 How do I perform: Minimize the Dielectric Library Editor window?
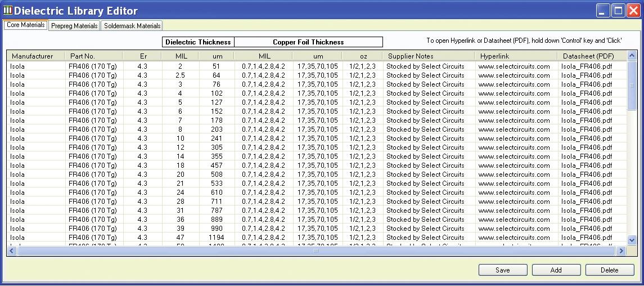tap(604, 10)
